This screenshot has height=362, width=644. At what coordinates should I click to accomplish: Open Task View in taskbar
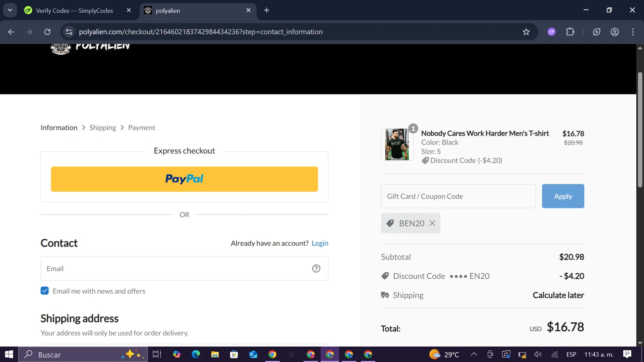click(x=157, y=354)
